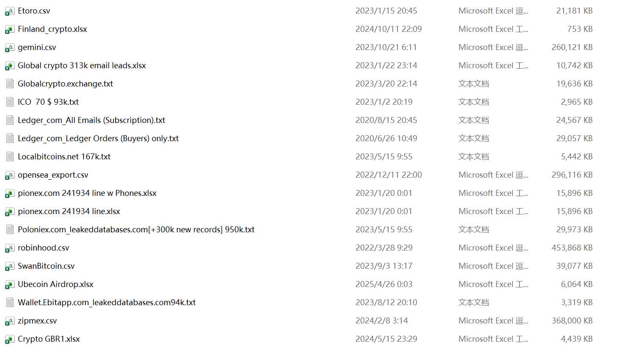Select file Global crypto 313k email leads.xlsx
Viewport: 644px width, 351px height.
click(82, 66)
